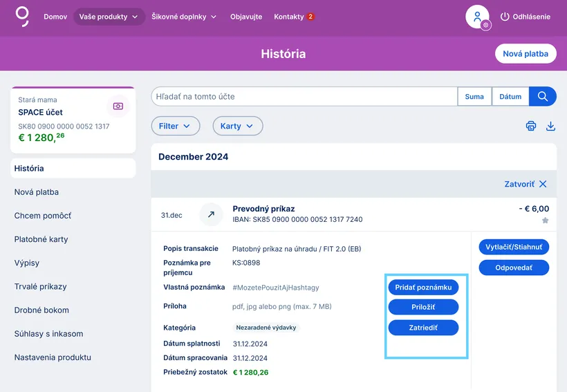Click the Vytlačiť/Stiahnuť button
567x392 pixels.
(x=514, y=247)
